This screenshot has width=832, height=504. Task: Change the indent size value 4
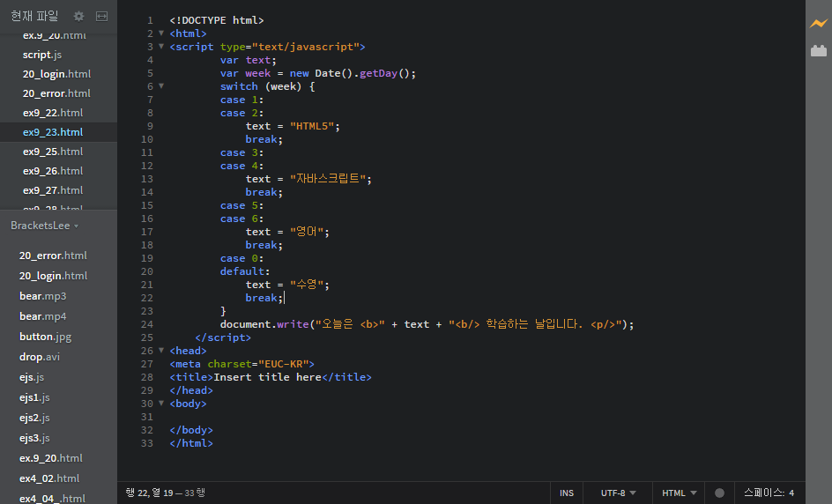(791, 493)
